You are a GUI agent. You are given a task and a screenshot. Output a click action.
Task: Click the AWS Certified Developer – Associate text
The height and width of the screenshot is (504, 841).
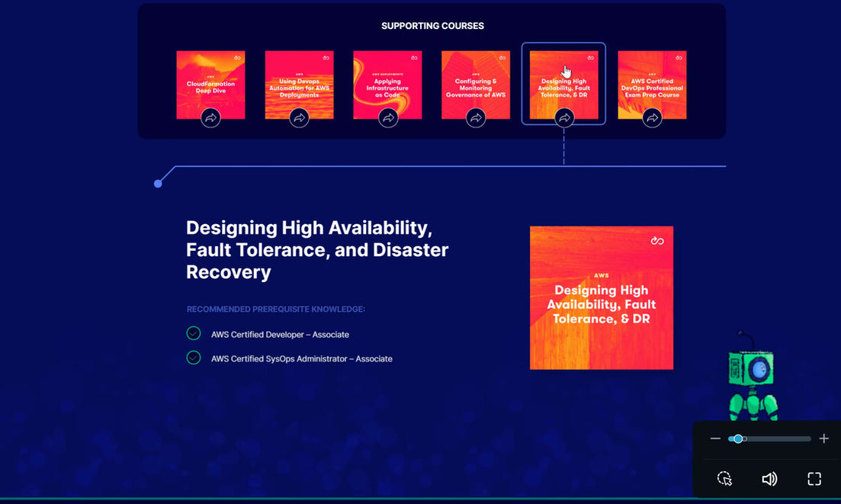click(280, 335)
